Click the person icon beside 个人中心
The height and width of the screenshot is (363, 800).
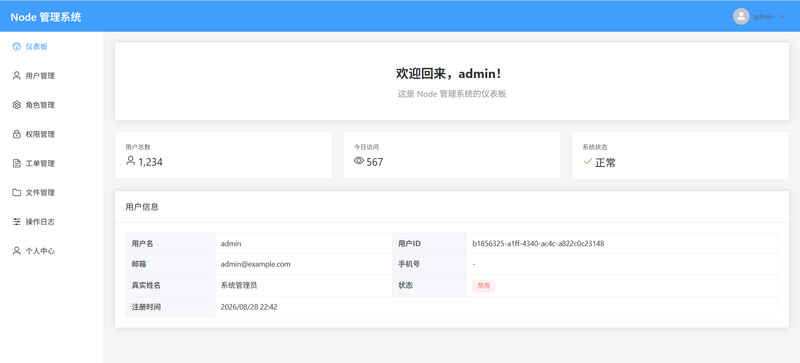coord(16,251)
